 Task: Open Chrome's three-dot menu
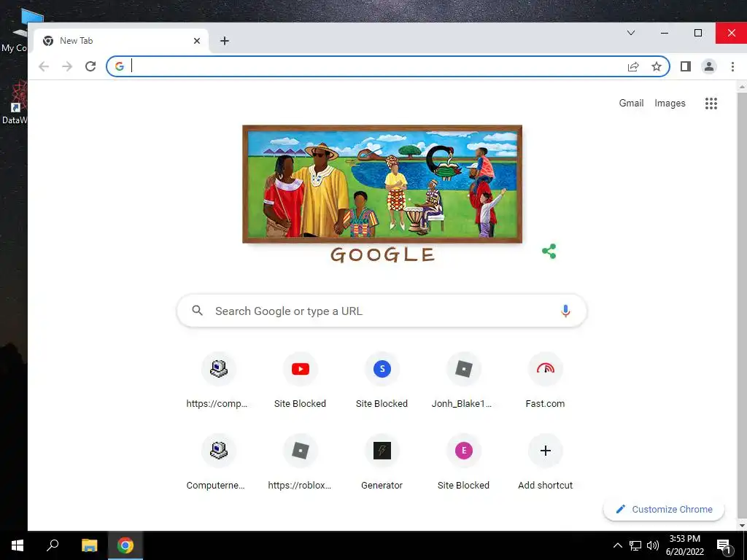(732, 66)
